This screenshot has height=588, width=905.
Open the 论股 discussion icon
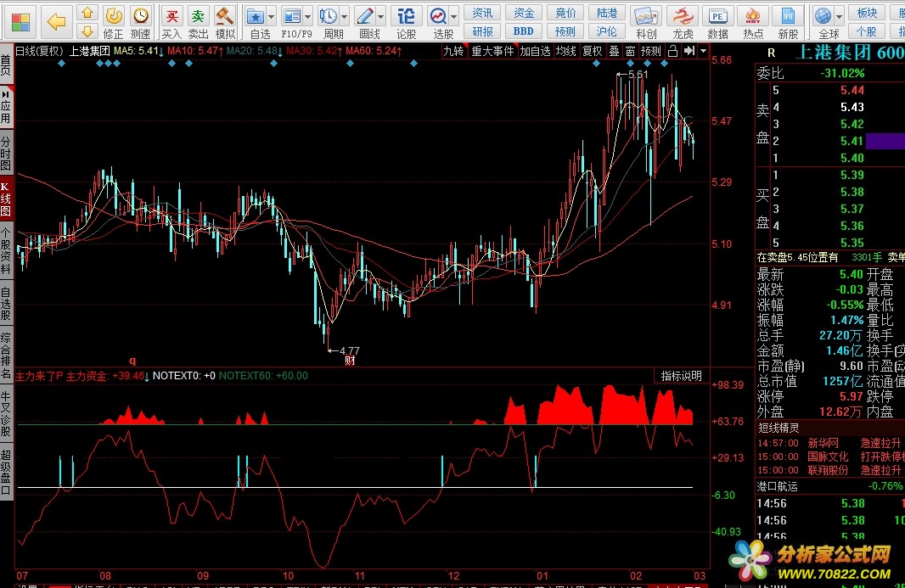coord(406,15)
